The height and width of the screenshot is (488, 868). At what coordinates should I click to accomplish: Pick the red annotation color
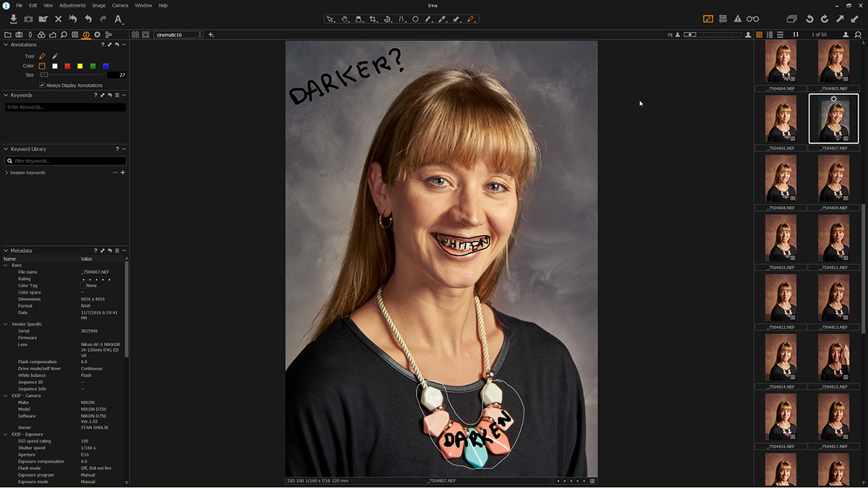[67, 66]
